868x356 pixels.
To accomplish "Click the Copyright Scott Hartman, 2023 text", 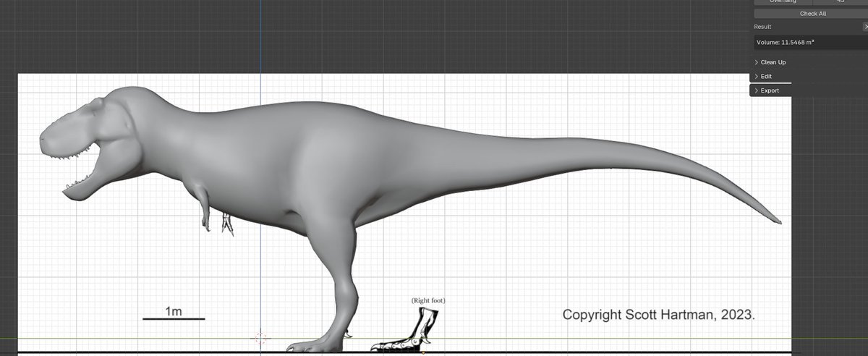I will tap(658, 315).
